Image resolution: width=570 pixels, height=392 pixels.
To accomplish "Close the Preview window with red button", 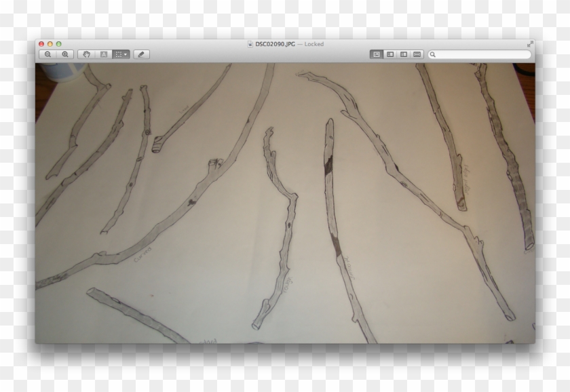I will (42, 44).
